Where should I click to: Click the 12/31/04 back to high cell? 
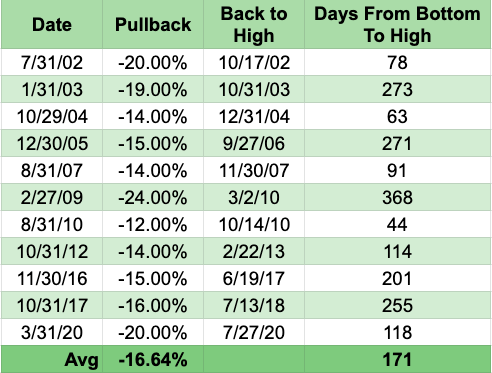[x=254, y=116]
